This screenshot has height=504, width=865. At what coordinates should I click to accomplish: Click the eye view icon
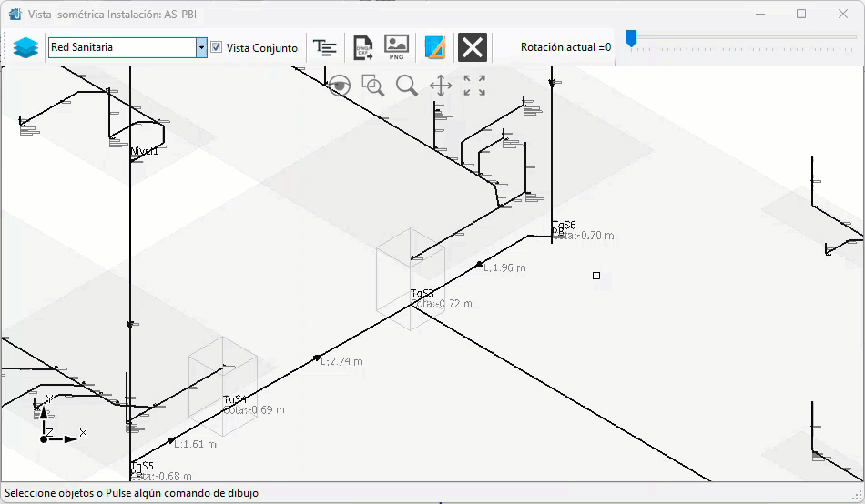[x=340, y=86]
